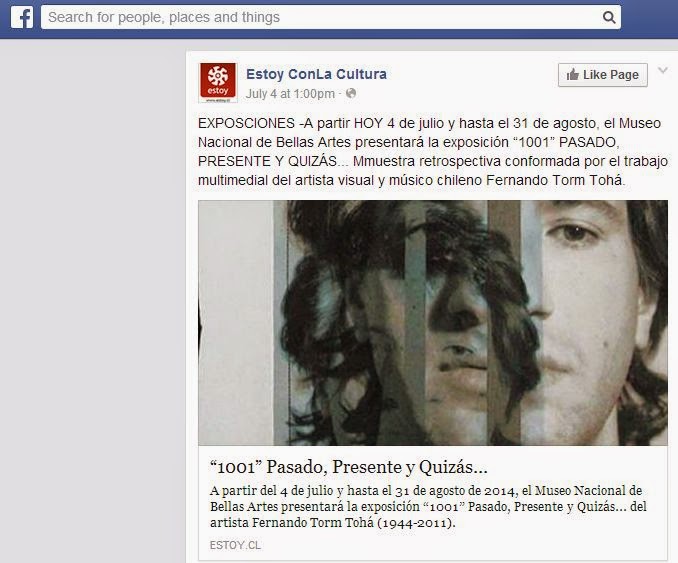The image size is (678, 563).
Task: Click the search magnifier icon
Action: tap(609, 17)
